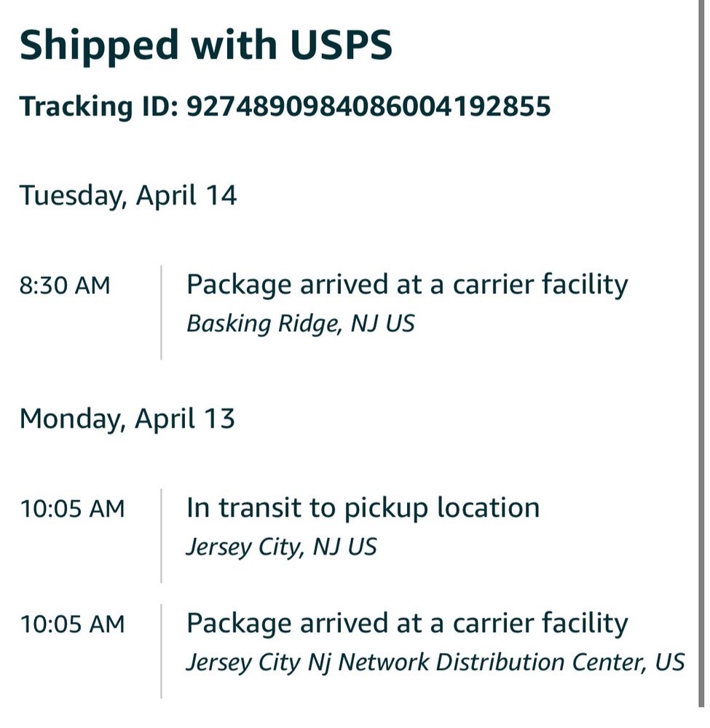The width and height of the screenshot is (710, 728).
Task: Click the "Shipped with USPS" heading
Action: pyautogui.click(x=205, y=45)
